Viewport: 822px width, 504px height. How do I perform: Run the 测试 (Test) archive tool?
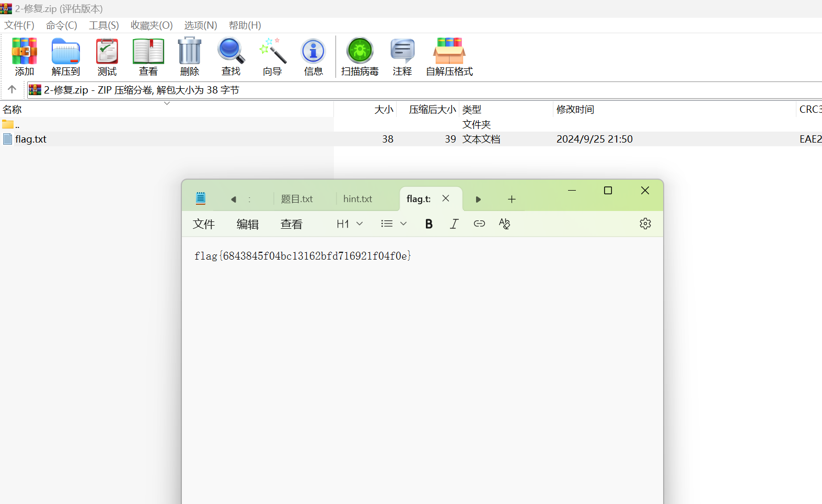pos(107,57)
